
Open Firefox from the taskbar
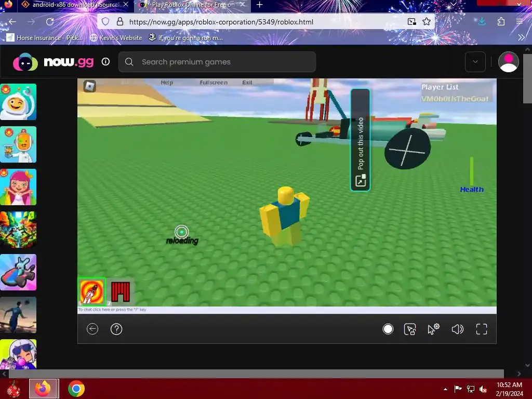pyautogui.click(x=43, y=389)
